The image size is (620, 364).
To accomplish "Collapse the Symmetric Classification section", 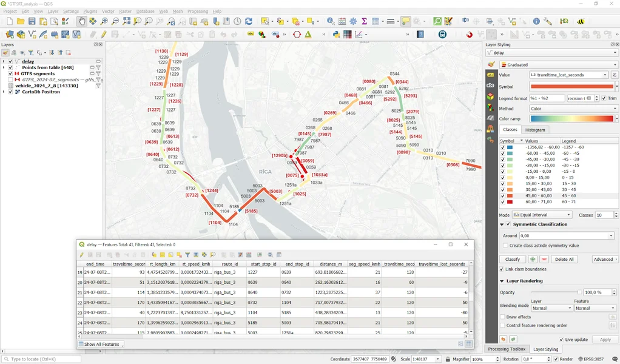I will click(x=502, y=224).
